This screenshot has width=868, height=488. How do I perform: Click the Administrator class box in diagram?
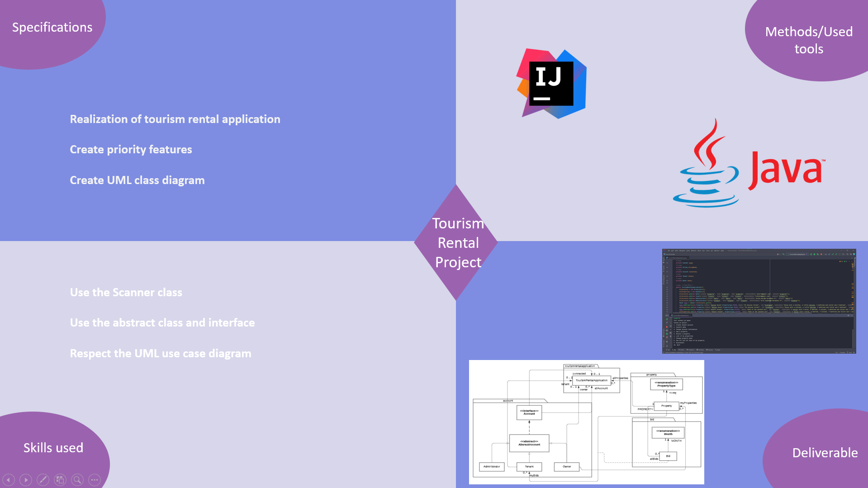tap(492, 466)
